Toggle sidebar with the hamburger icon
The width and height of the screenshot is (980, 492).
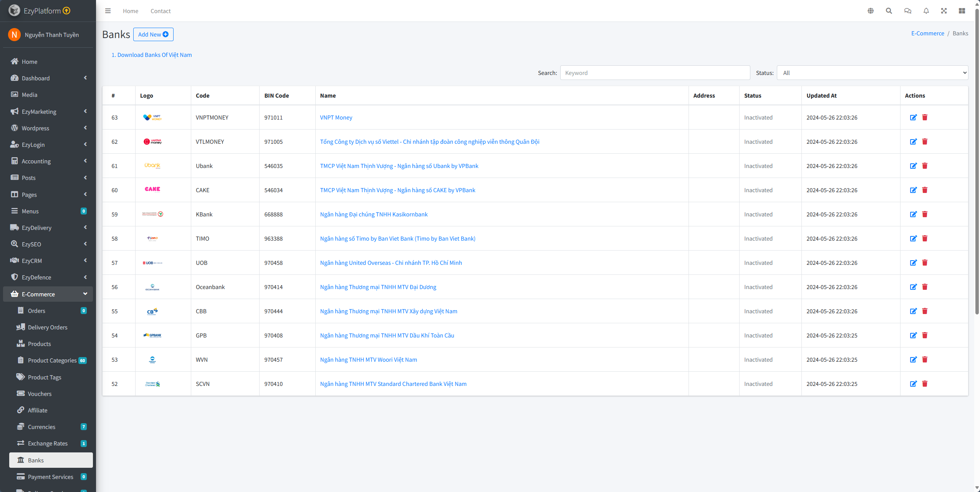click(x=108, y=11)
